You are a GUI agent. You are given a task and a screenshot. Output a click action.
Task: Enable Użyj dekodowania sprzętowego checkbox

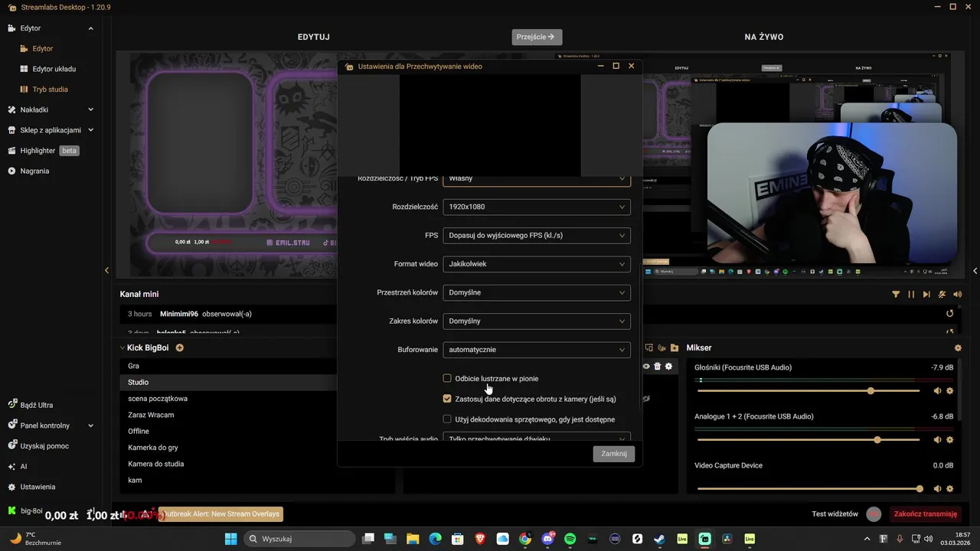click(447, 419)
